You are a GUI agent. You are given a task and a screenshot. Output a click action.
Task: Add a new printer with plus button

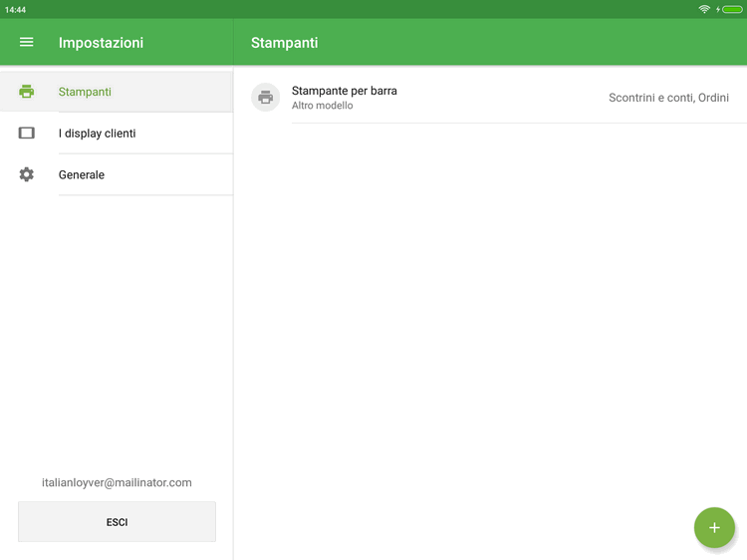point(714,527)
